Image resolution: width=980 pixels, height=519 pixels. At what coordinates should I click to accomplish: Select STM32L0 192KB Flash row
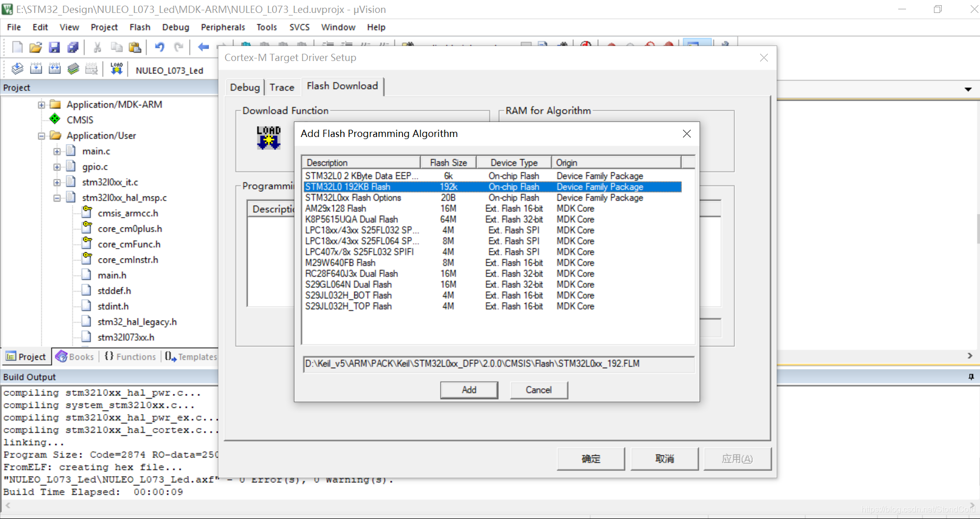click(x=492, y=187)
